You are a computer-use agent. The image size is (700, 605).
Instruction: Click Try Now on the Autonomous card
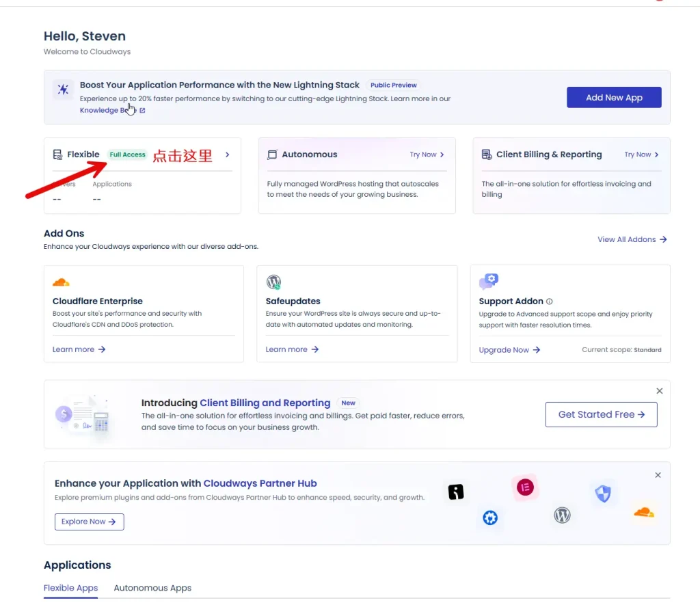(x=427, y=154)
